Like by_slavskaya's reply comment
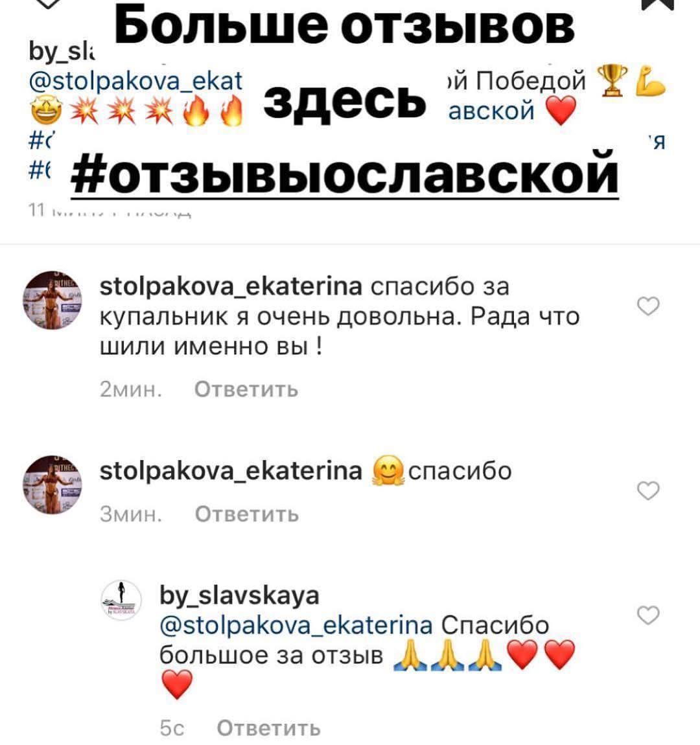700x745 pixels. (x=648, y=615)
